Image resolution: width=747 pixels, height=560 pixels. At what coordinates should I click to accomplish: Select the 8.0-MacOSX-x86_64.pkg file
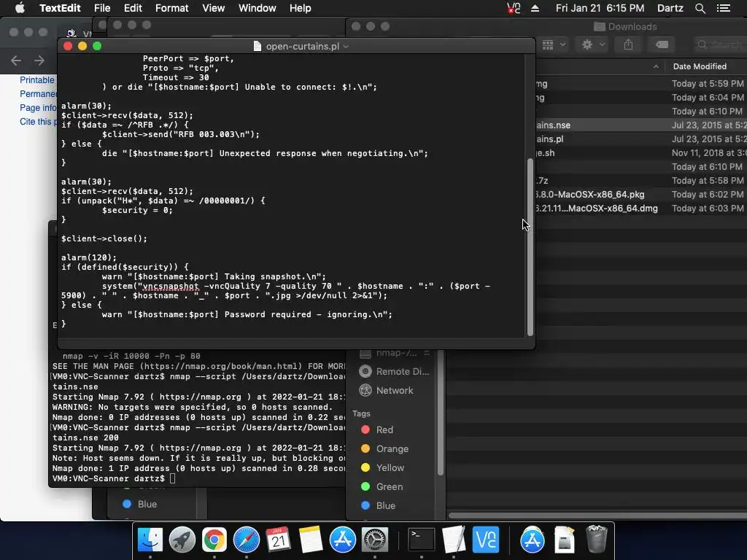tap(589, 194)
